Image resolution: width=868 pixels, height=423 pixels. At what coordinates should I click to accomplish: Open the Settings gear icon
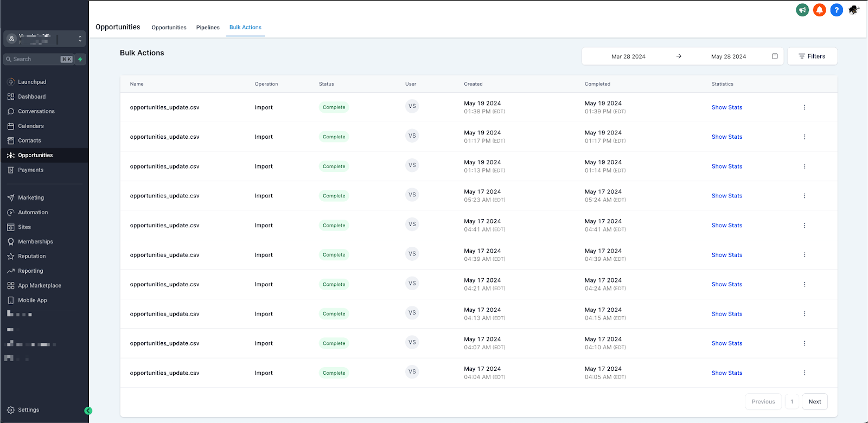pos(11,410)
